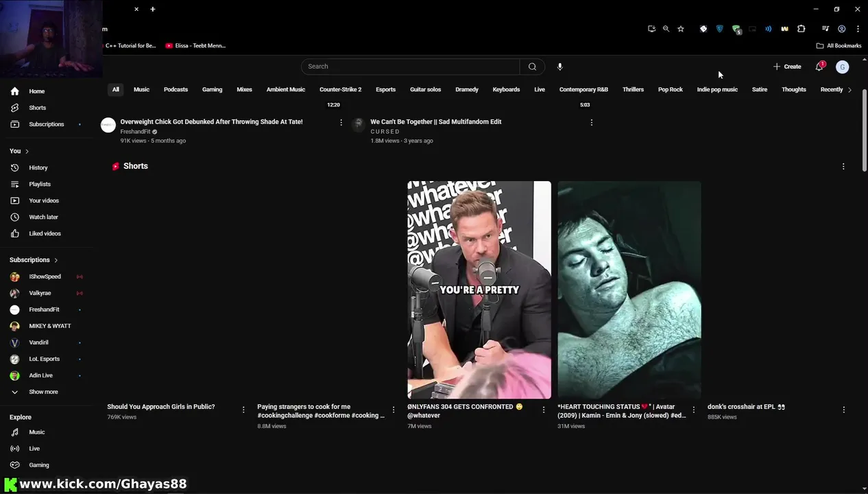
Task: Open watch History
Action: (x=38, y=167)
